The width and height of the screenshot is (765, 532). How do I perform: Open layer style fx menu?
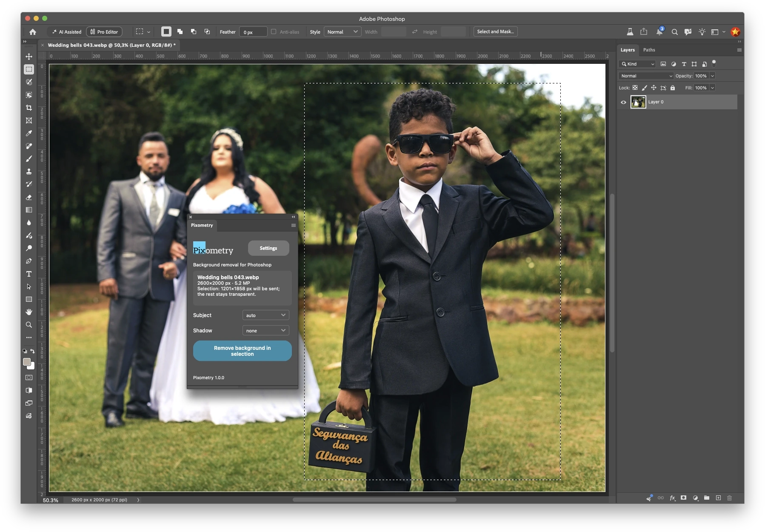(672, 498)
